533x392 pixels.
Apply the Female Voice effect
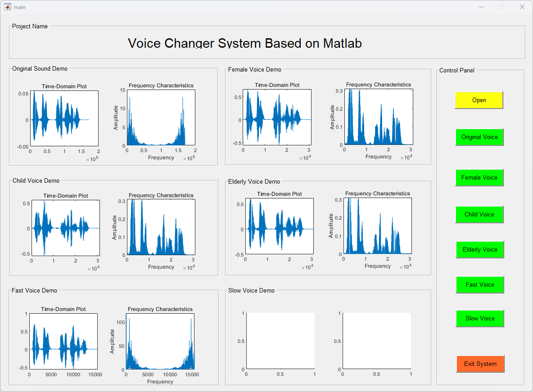tap(479, 177)
